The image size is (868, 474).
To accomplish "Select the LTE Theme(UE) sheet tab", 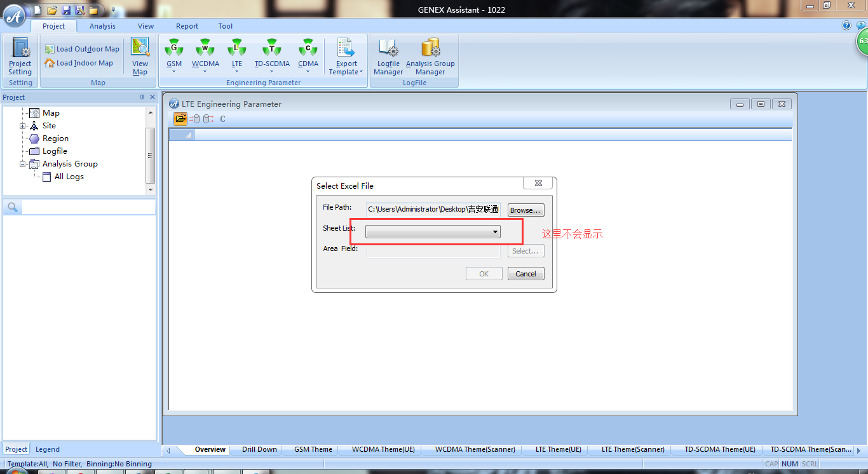I will pyautogui.click(x=559, y=449).
